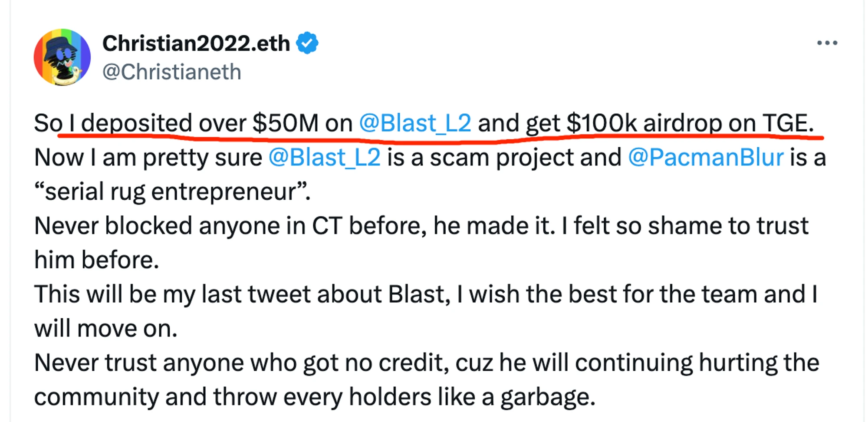Visit the @PacmanBlur profile mention
The width and height of the screenshot is (868, 422).
[706, 157]
